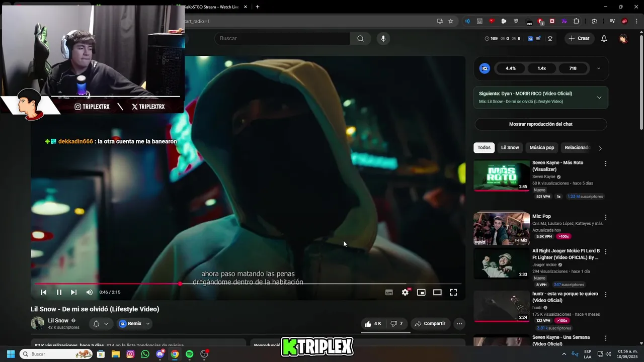Image resolution: width=644 pixels, height=362 pixels.
Task: Click the Crear button
Action: tap(579, 38)
